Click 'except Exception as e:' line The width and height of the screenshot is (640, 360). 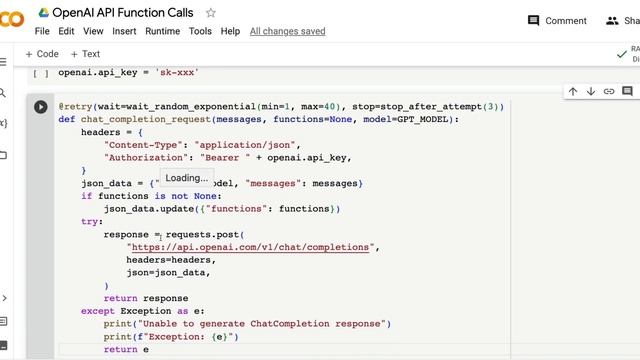click(x=142, y=311)
